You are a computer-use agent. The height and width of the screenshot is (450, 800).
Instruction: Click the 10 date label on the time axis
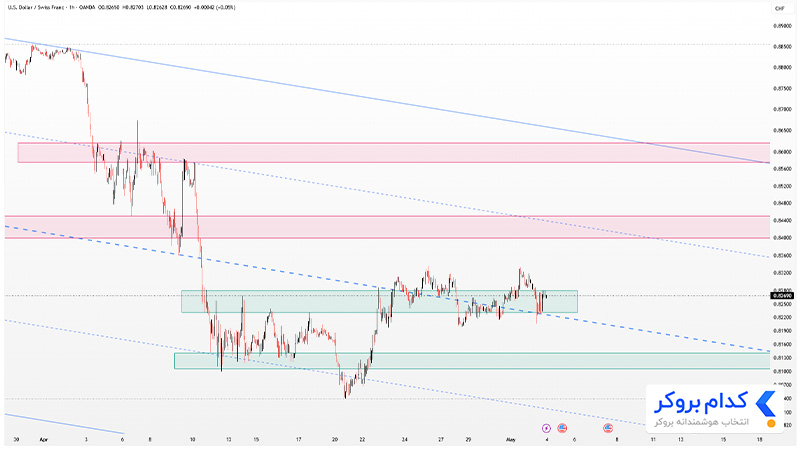coord(192,439)
